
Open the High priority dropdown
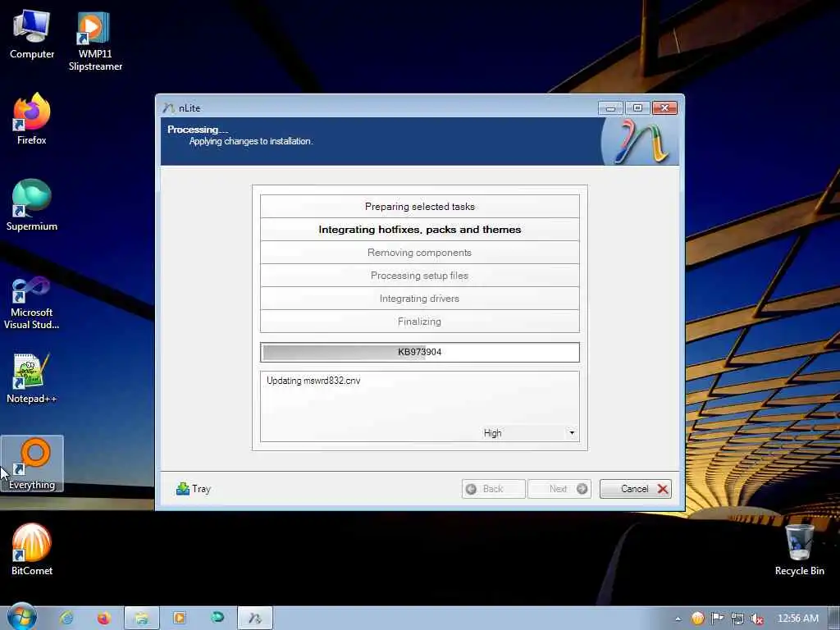coord(529,433)
